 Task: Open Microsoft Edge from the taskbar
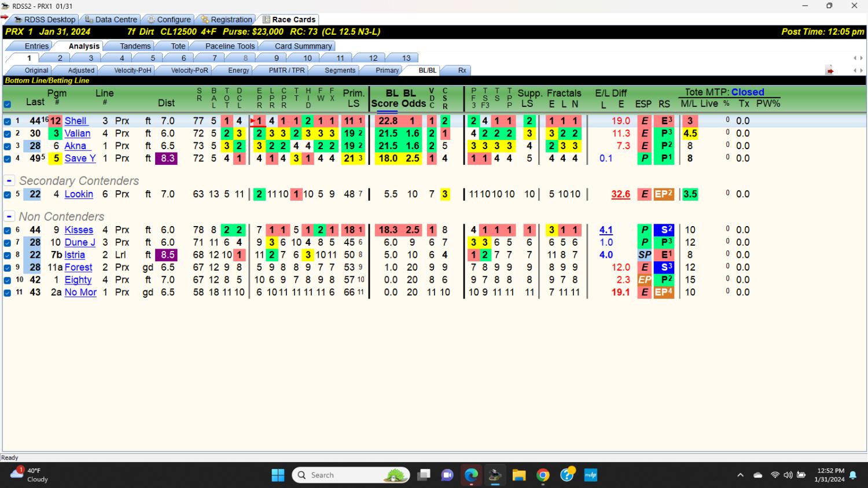pyautogui.click(x=471, y=475)
